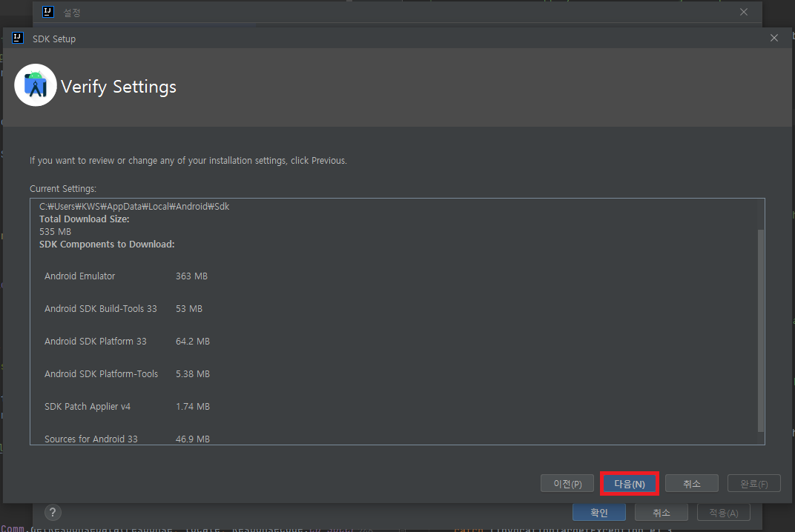Click 취소 in the 설정 settings window

662,513
